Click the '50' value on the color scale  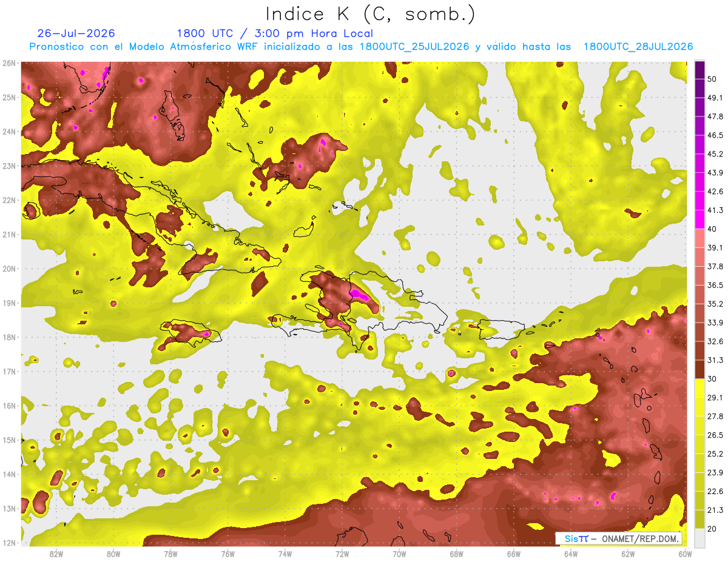pyautogui.click(x=712, y=79)
